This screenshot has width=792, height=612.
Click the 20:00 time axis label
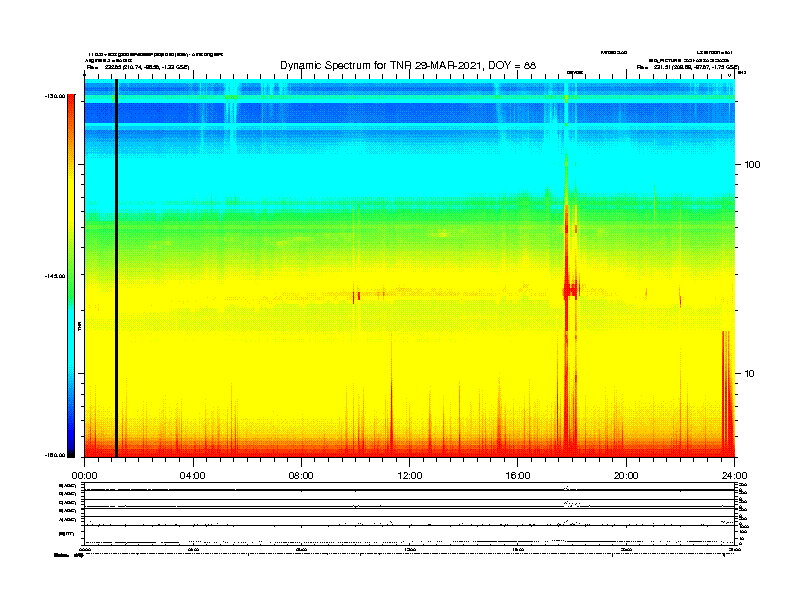pos(626,476)
